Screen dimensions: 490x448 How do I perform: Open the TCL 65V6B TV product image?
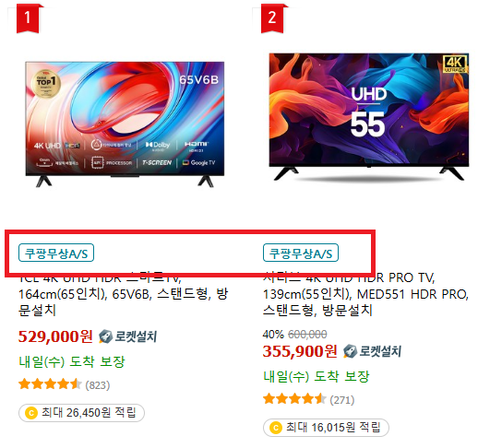click(x=125, y=124)
